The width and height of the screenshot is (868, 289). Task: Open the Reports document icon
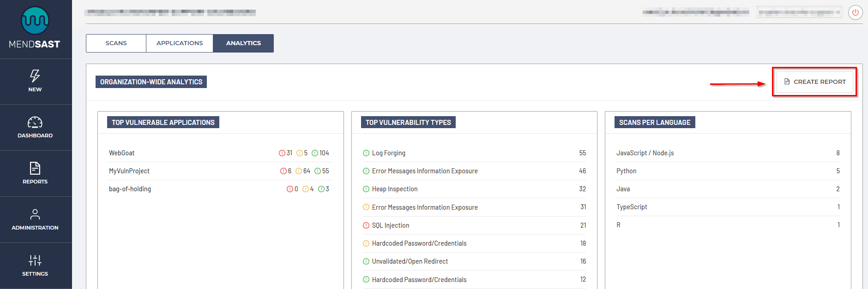[35, 168]
